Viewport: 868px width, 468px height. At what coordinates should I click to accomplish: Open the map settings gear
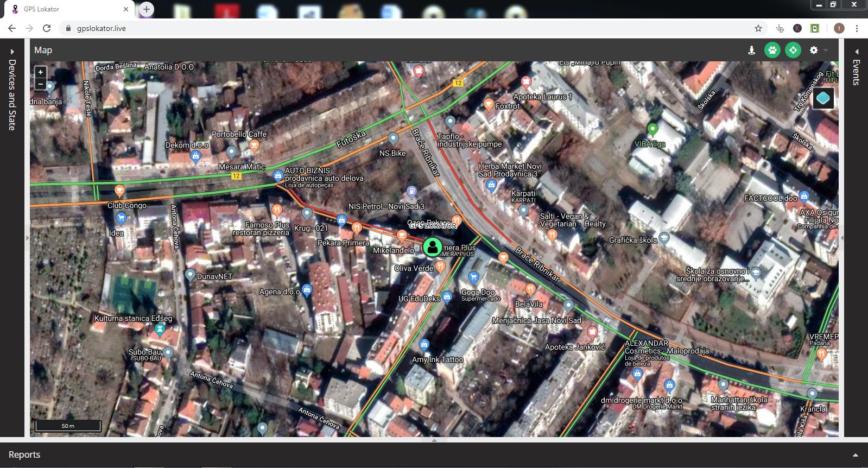pyautogui.click(x=814, y=50)
